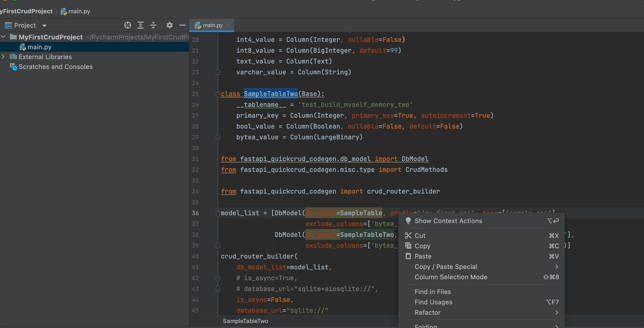Open the Project view dropdown
Screen dimensions: 644x328
pos(43,25)
